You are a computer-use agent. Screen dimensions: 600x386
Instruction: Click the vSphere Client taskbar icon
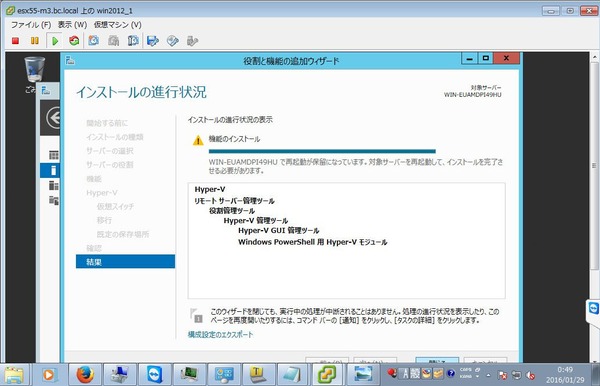pos(327,375)
